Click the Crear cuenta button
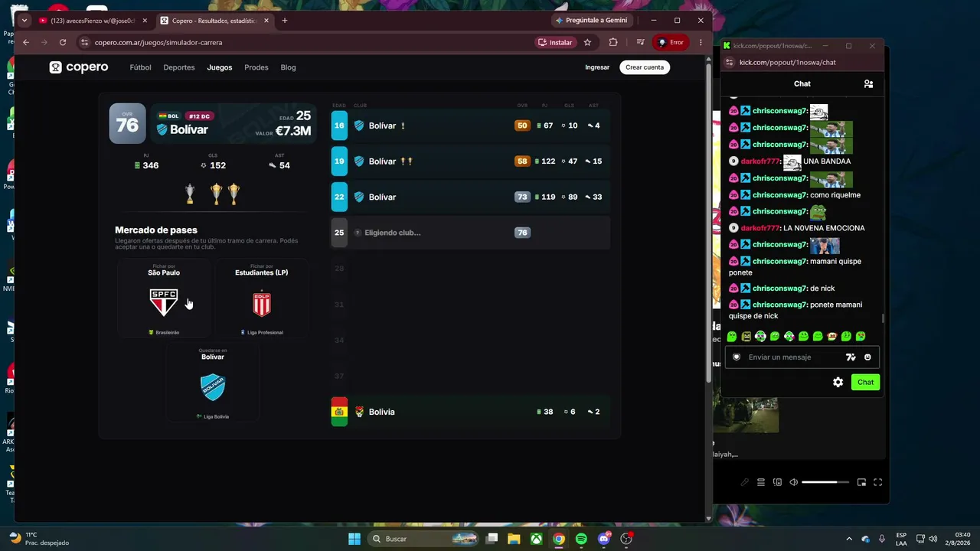 [645, 67]
